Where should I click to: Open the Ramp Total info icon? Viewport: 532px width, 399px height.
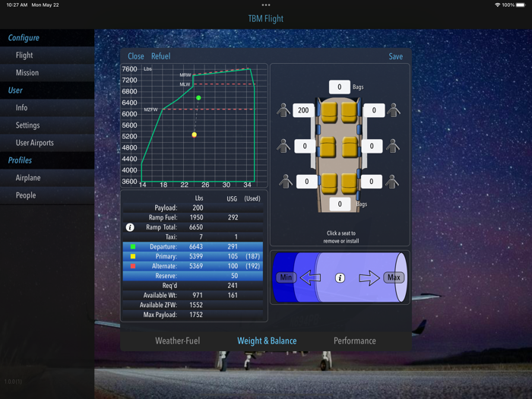tap(130, 227)
